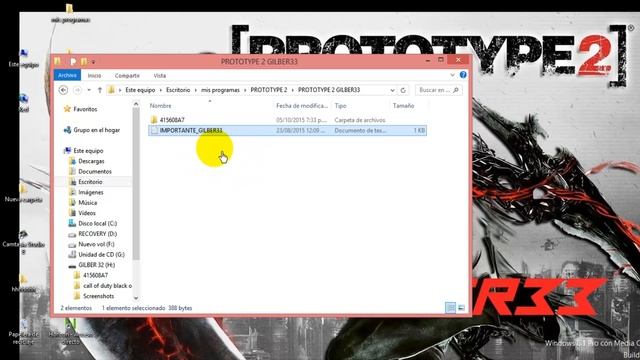
Task: Open call of duty black o folder
Action: point(107,286)
